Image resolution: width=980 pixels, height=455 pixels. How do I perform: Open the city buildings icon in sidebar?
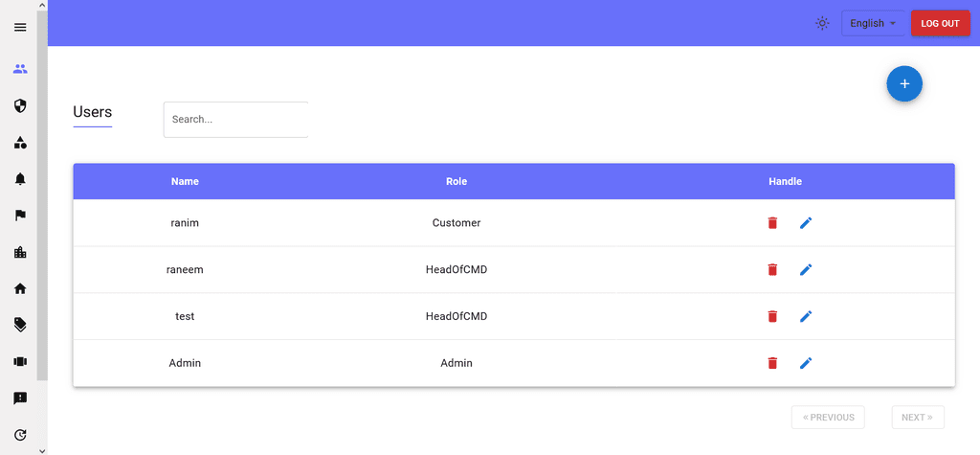pos(20,252)
